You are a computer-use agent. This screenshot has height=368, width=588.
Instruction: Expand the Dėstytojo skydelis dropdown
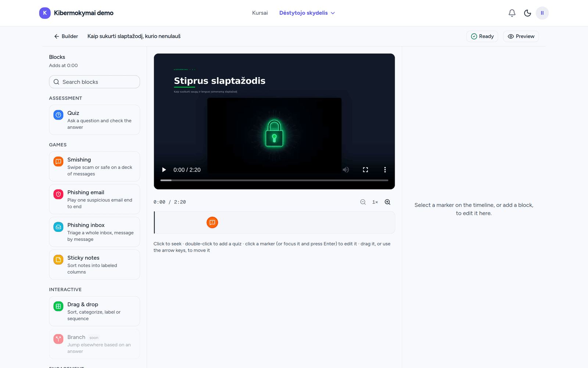click(307, 13)
